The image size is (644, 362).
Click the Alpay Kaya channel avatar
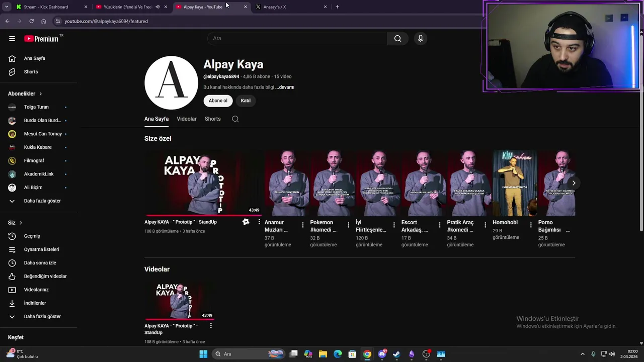(171, 82)
